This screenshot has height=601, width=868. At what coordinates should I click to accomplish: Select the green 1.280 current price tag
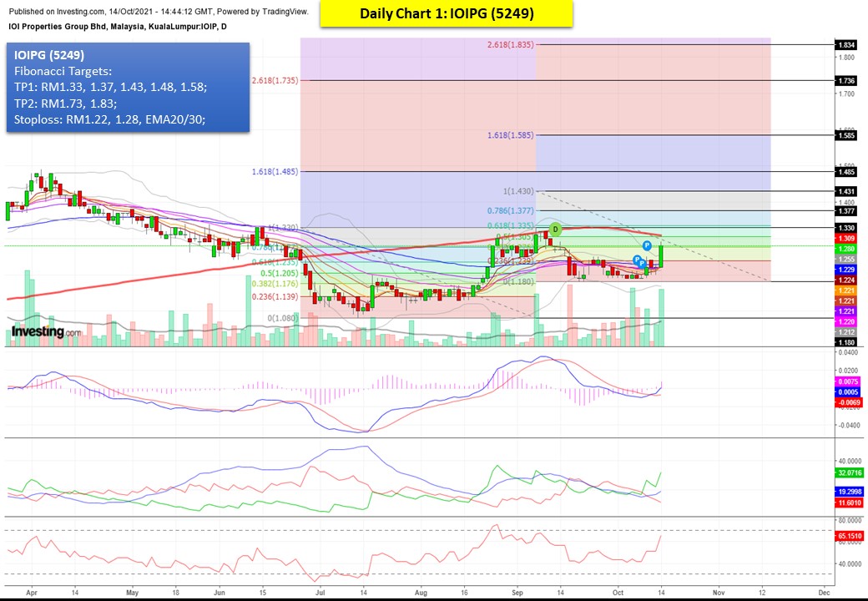pyautogui.click(x=846, y=249)
